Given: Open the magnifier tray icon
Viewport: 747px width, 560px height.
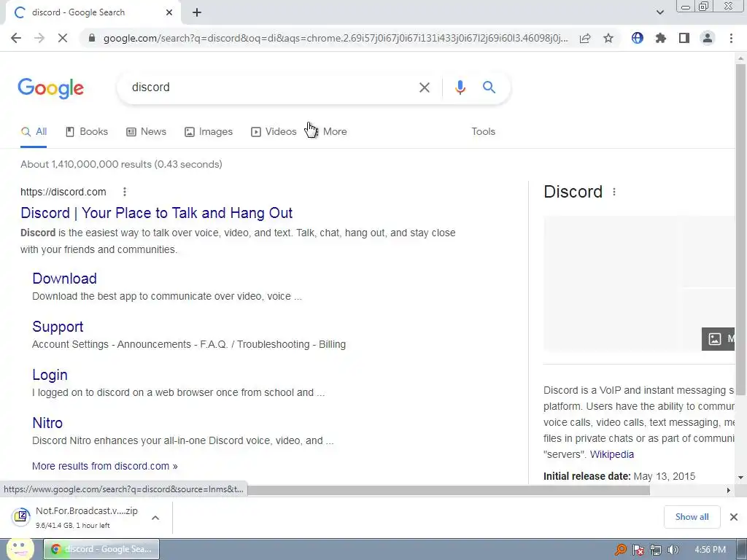Looking at the screenshot, I should pyautogui.click(x=620, y=550).
